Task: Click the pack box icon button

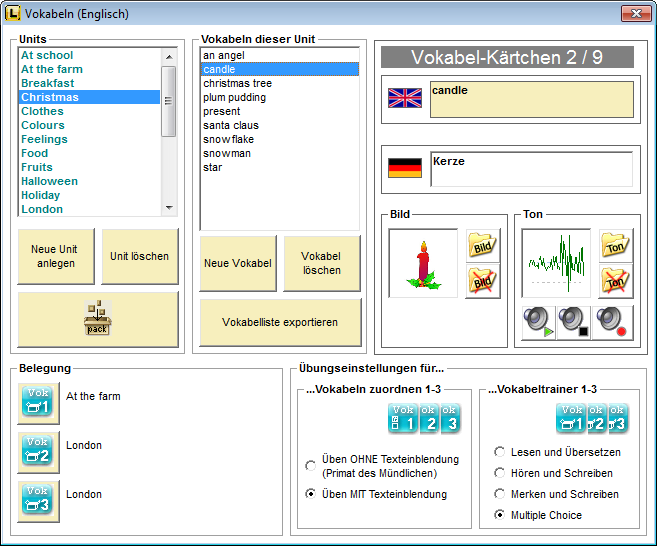Action: coord(98,319)
